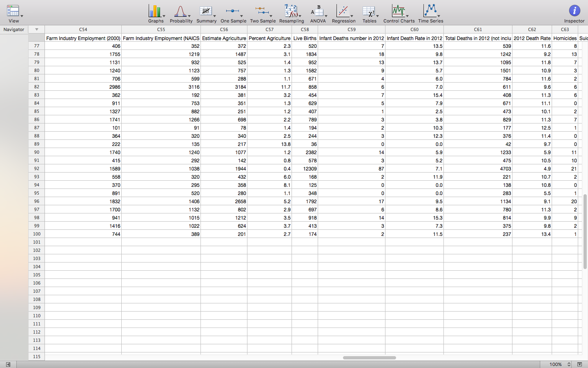Select column header C59
The image size is (588, 368).
pos(352,29)
